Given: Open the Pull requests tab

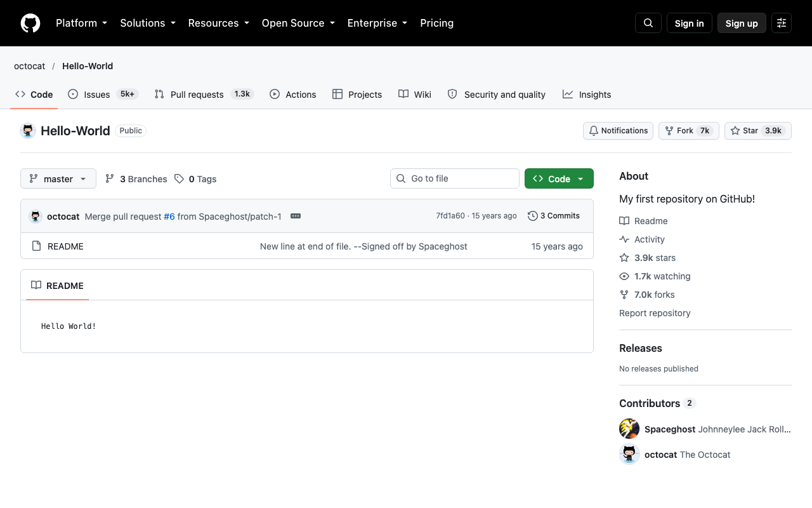Looking at the screenshot, I should point(204,94).
